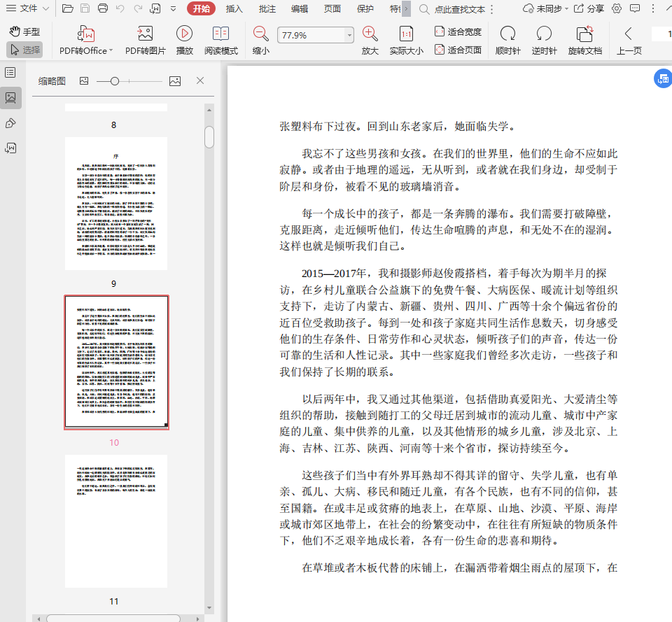
Task: Select the page 10 thumbnail
Action: pos(116,362)
